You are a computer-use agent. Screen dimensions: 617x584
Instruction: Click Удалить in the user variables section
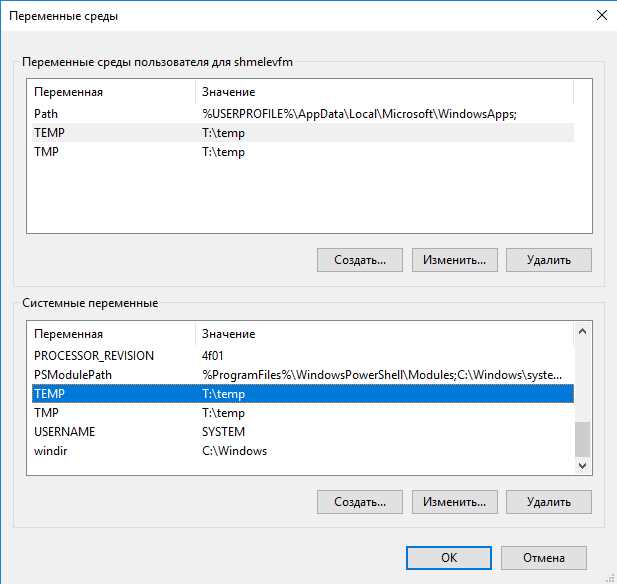coord(549,260)
